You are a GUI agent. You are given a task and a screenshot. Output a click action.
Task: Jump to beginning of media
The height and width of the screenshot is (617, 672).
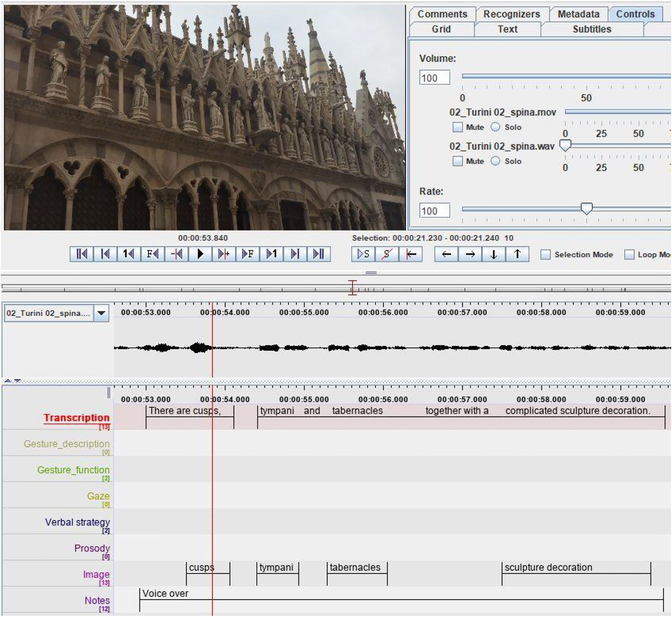coord(82,254)
